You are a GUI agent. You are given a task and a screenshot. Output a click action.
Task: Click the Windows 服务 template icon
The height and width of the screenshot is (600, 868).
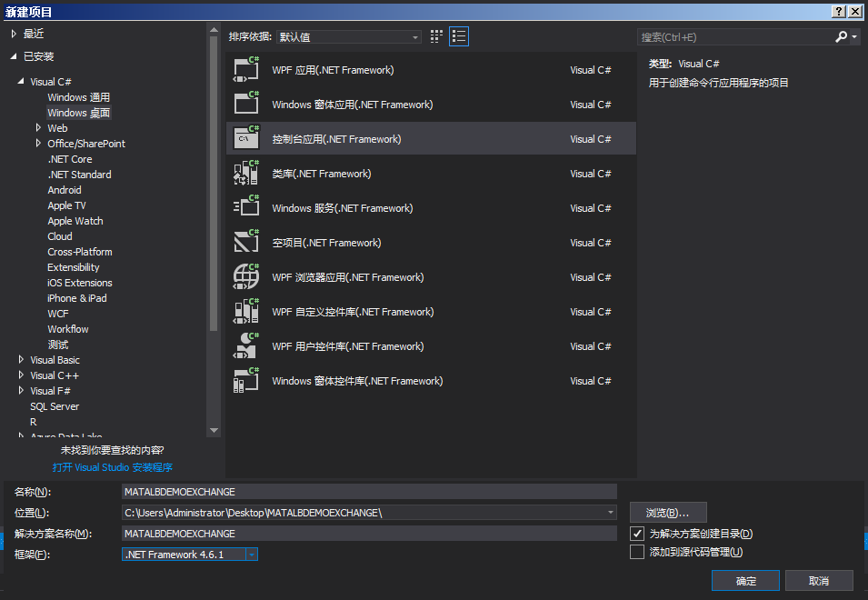coord(246,207)
